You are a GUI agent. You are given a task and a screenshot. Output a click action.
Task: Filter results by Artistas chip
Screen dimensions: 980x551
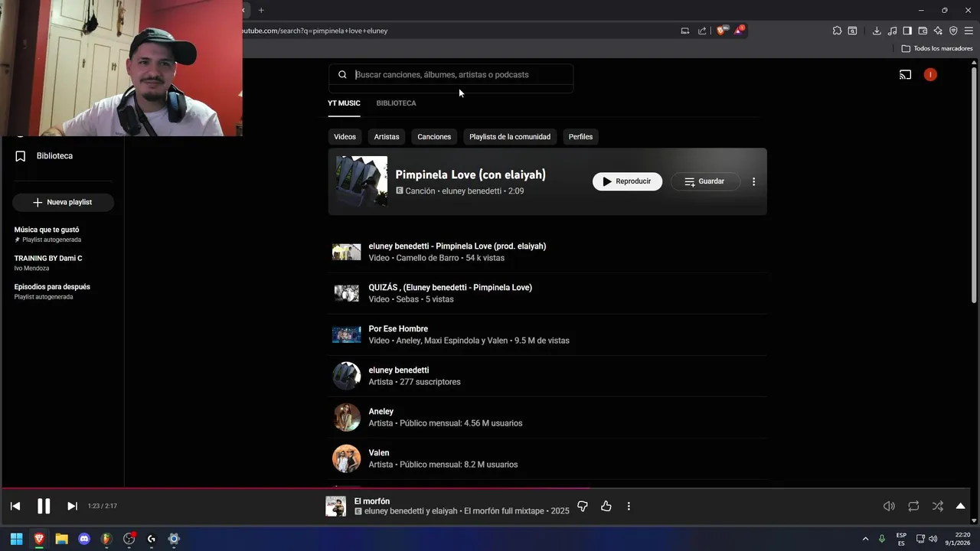[x=387, y=137]
